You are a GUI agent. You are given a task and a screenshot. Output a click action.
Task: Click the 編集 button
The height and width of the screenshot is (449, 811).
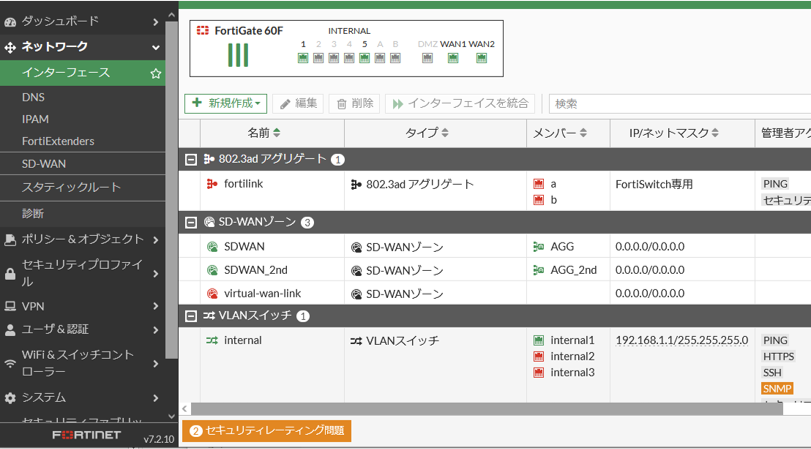point(298,103)
